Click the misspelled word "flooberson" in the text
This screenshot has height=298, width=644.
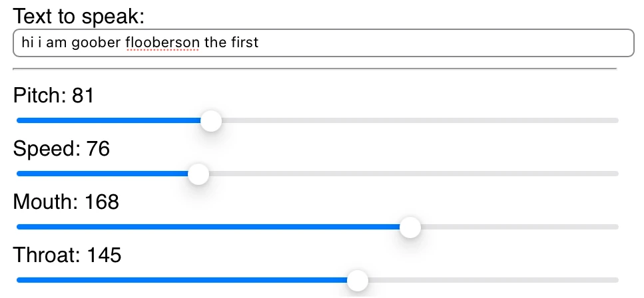[162, 44]
